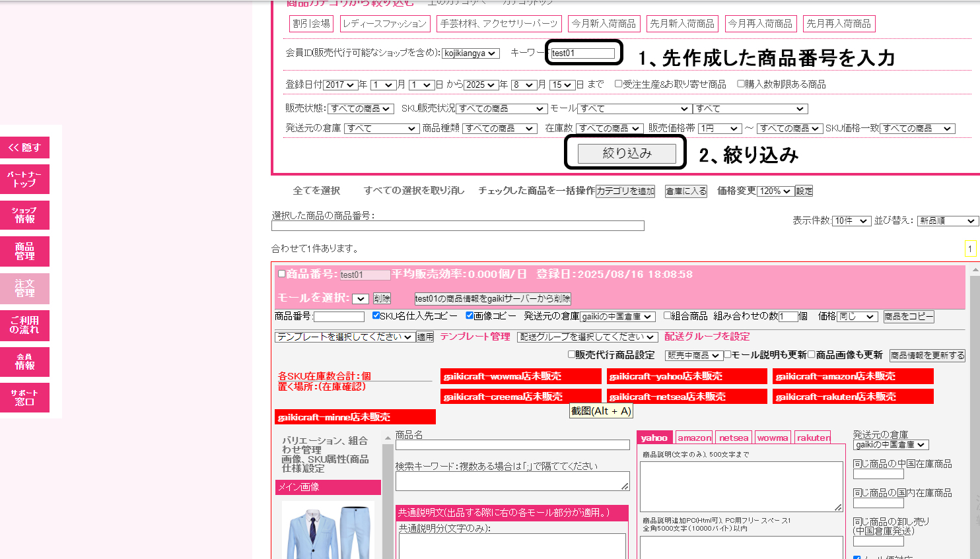Toggle the SKU名仕入先コピー checkbox
The height and width of the screenshot is (559, 980).
(x=376, y=315)
